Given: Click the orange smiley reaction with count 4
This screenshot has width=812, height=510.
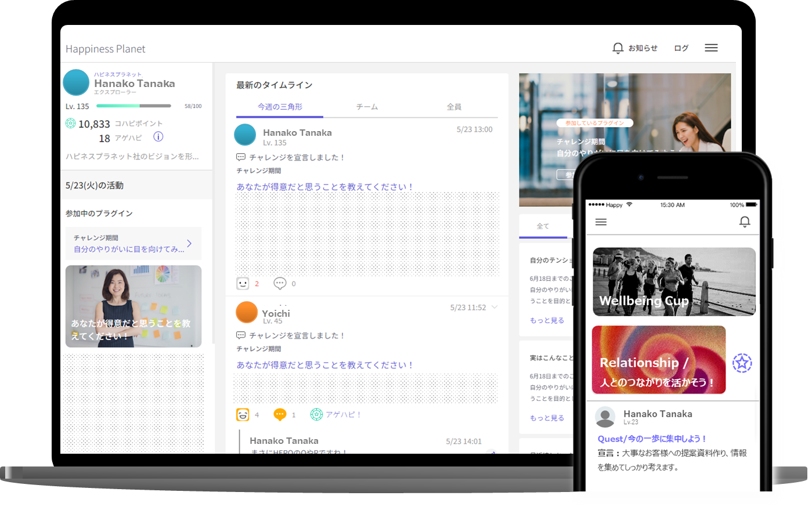Looking at the screenshot, I should [x=243, y=414].
